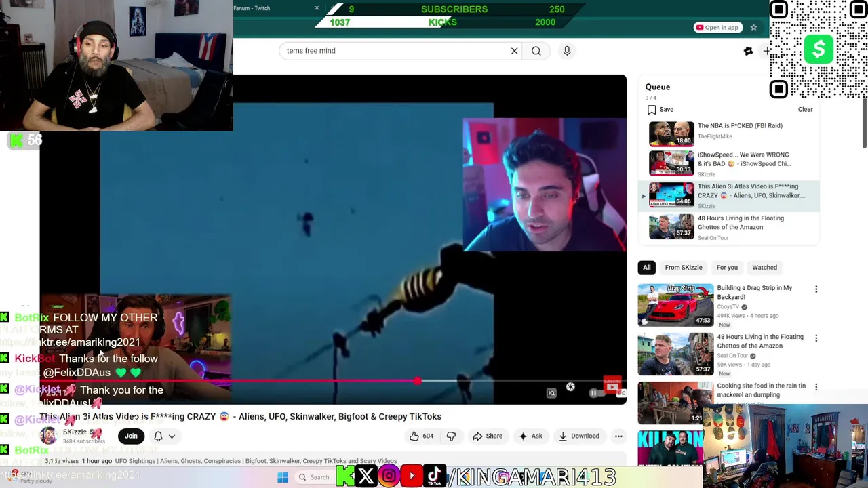This screenshot has width=868, height=488.
Task: Open Cooking site food video thumbnail
Action: (x=675, y=403)
